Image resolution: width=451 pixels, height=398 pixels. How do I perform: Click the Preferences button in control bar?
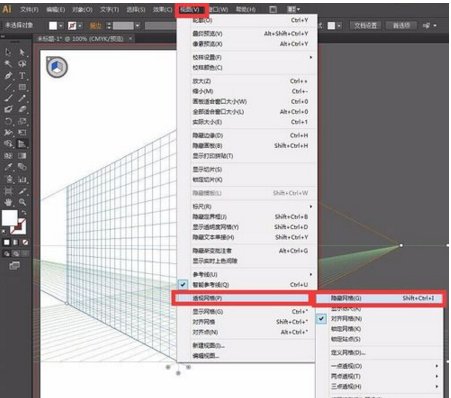coord(401,26)
